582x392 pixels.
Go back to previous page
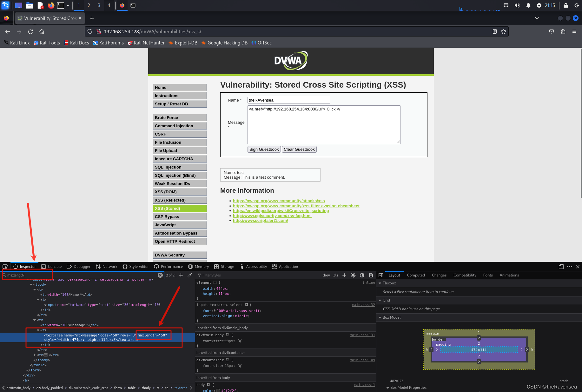coord(8,31)
